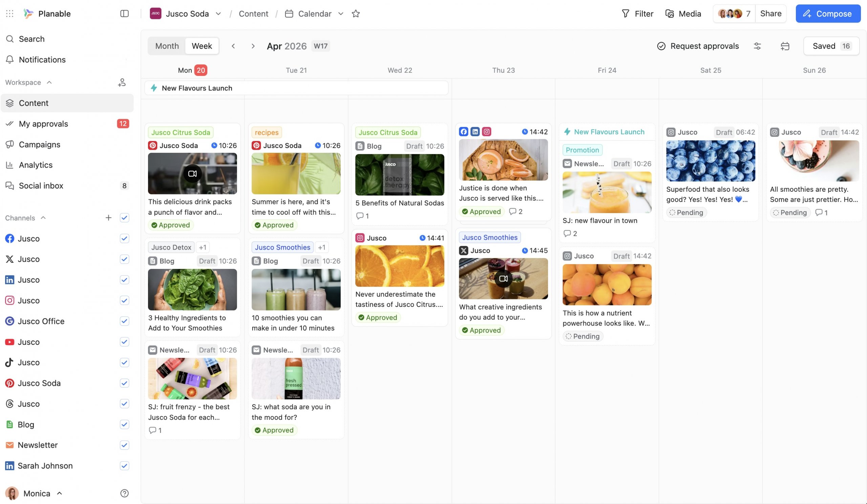The image size is (867, 504).
Task: Invite member icon next to Workspace
Action: click(x=122, y=82)
